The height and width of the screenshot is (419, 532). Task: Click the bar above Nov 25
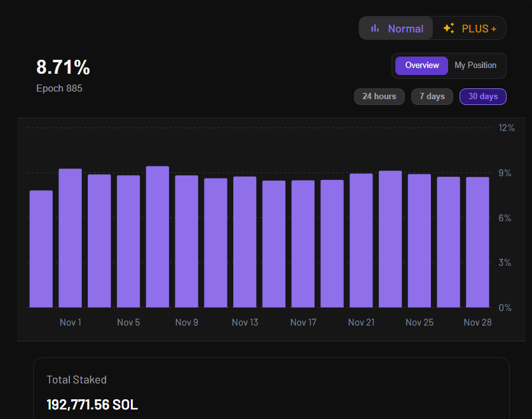[x=419, y=241]
